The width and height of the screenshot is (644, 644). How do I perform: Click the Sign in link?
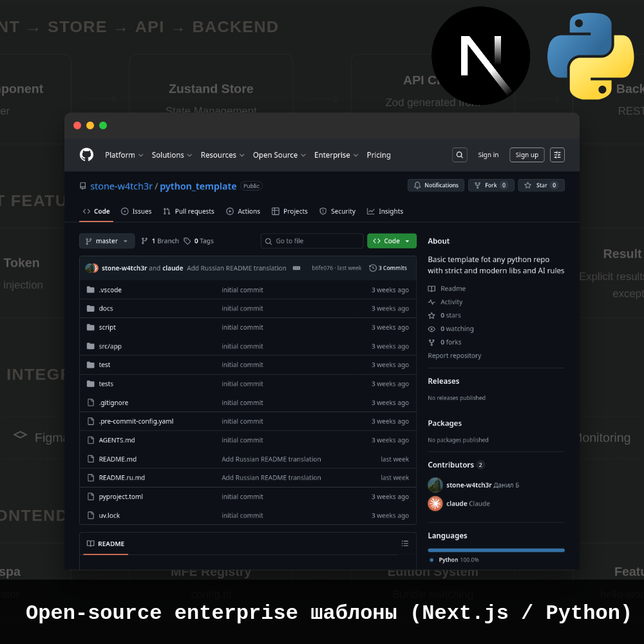coord(488,155)
